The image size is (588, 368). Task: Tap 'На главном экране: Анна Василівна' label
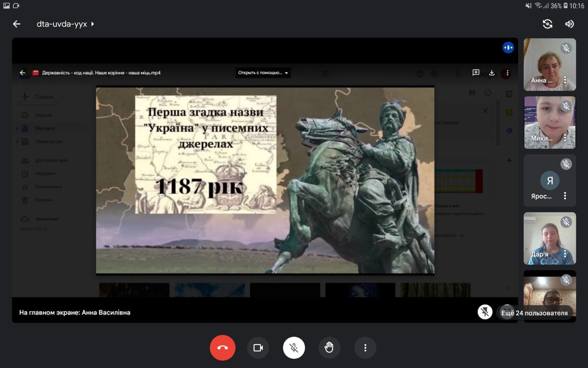[75, 312]
